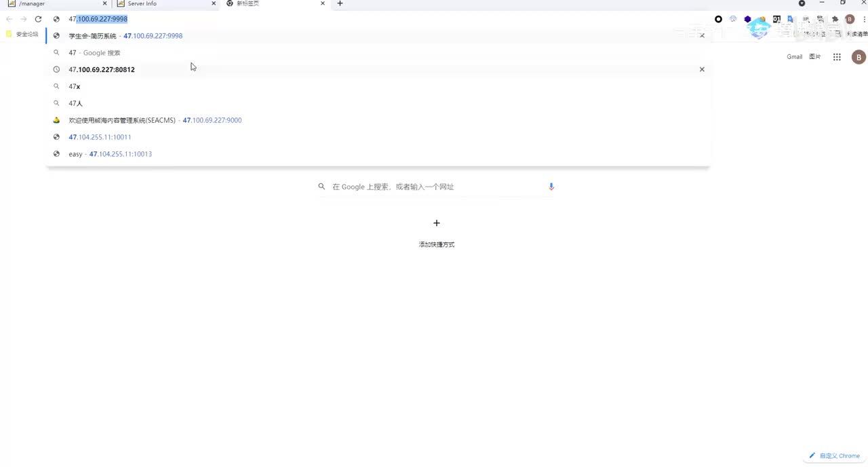The width and height of the screenshot is (868, 467).
Task: Switch to the /manager tab
Action: [56, 4]
